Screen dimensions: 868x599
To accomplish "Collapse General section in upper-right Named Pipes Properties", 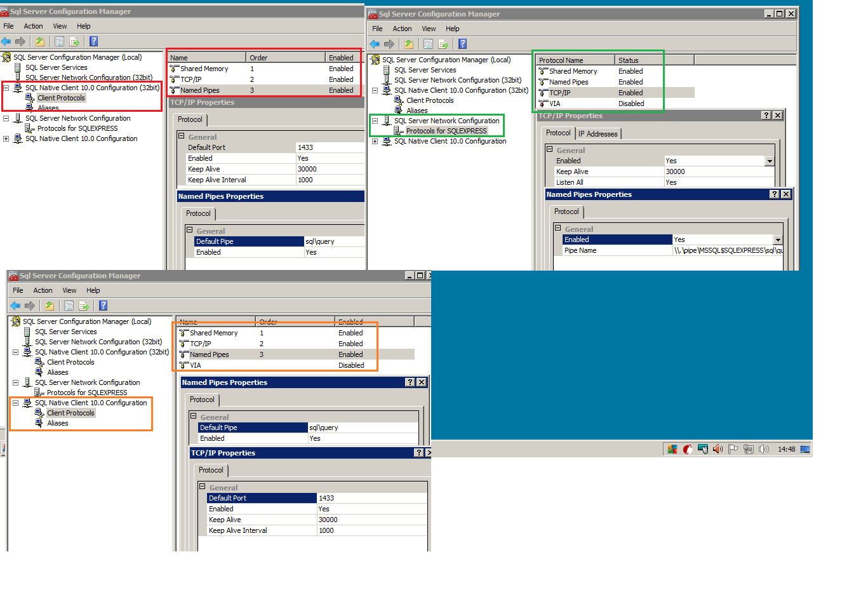I will pos(558,228).
